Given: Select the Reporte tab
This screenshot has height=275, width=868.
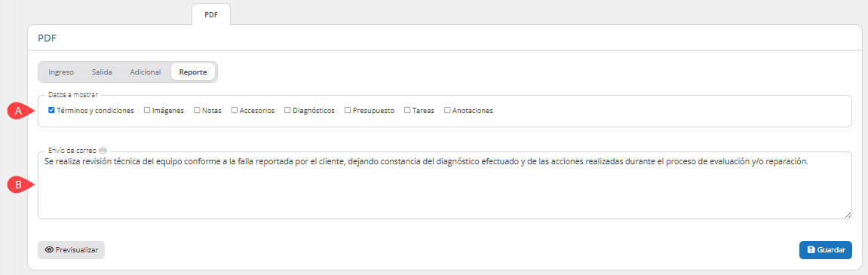Looking at the screenshot, I should (x=193, y=72).
